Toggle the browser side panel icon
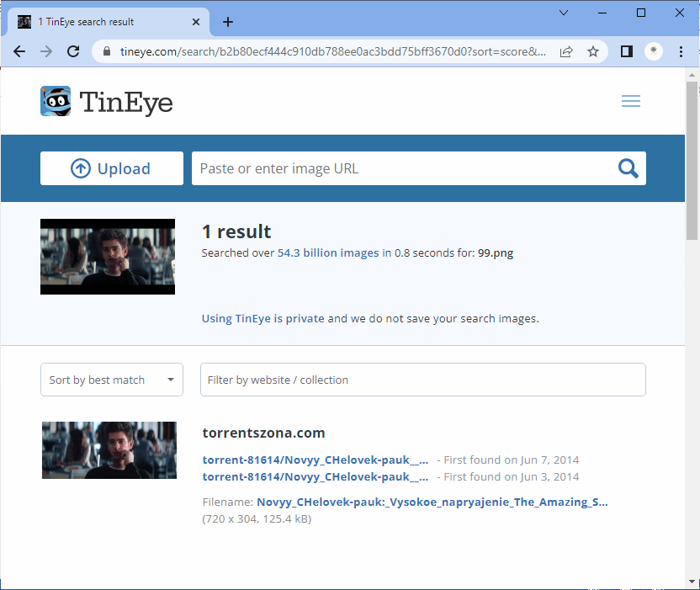Viewport: 700px width, 590px height. click(626, 51)
